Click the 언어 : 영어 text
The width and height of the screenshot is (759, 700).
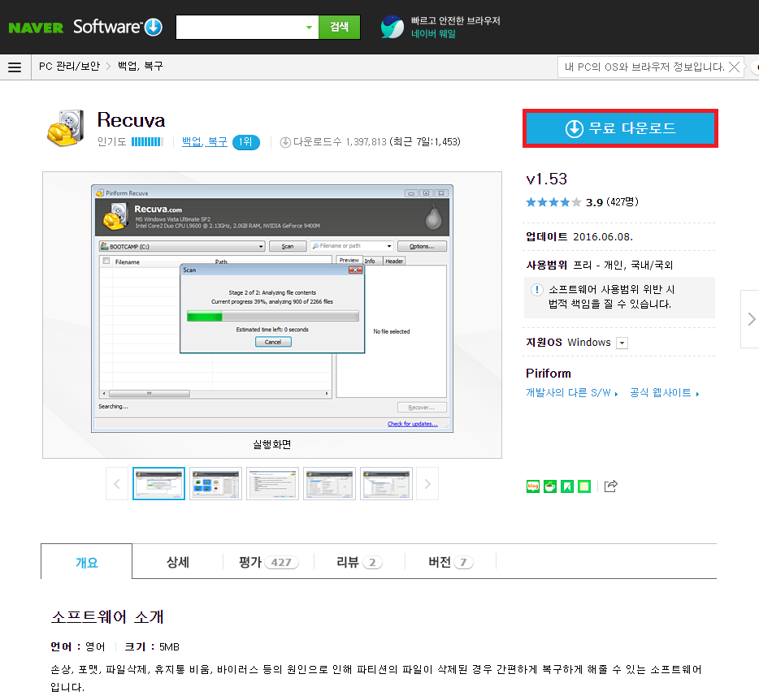click(77, 646)
